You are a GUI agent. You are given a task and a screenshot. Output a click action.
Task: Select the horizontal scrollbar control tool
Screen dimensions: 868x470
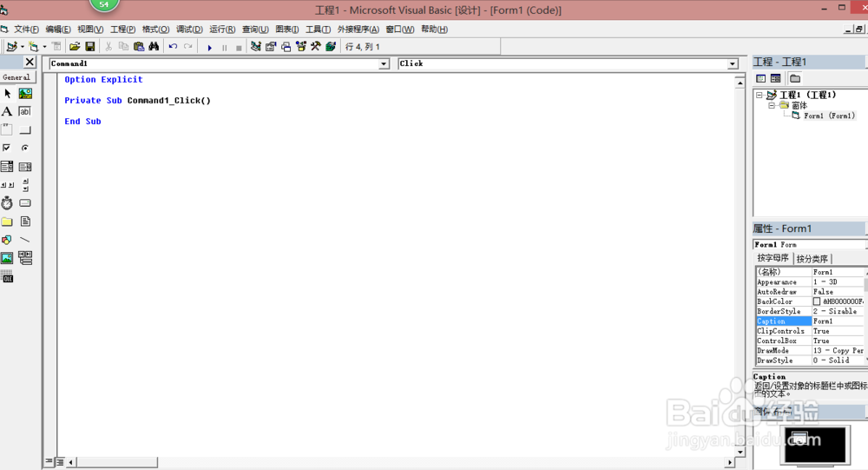coord(7,184)
